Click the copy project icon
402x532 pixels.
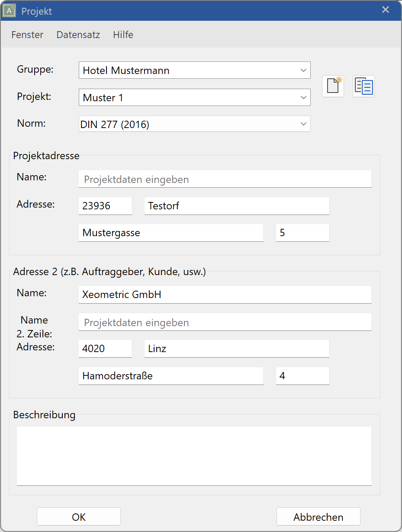363,86
